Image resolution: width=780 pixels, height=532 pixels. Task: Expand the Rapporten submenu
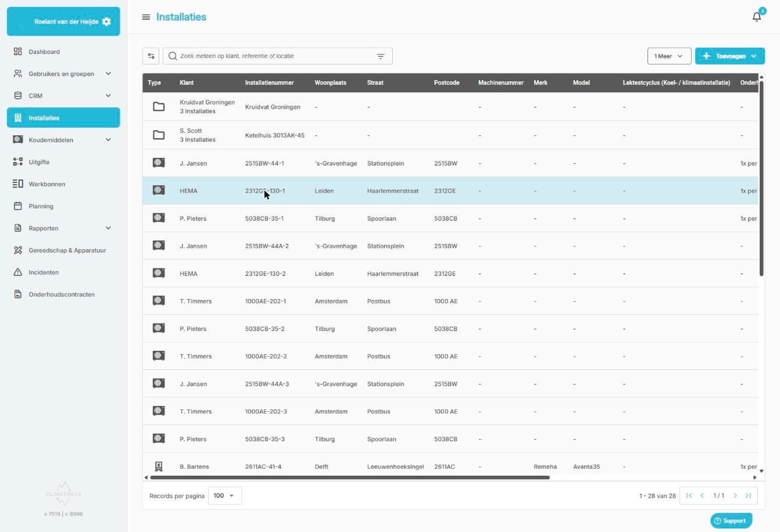click(x=108, y=228)
